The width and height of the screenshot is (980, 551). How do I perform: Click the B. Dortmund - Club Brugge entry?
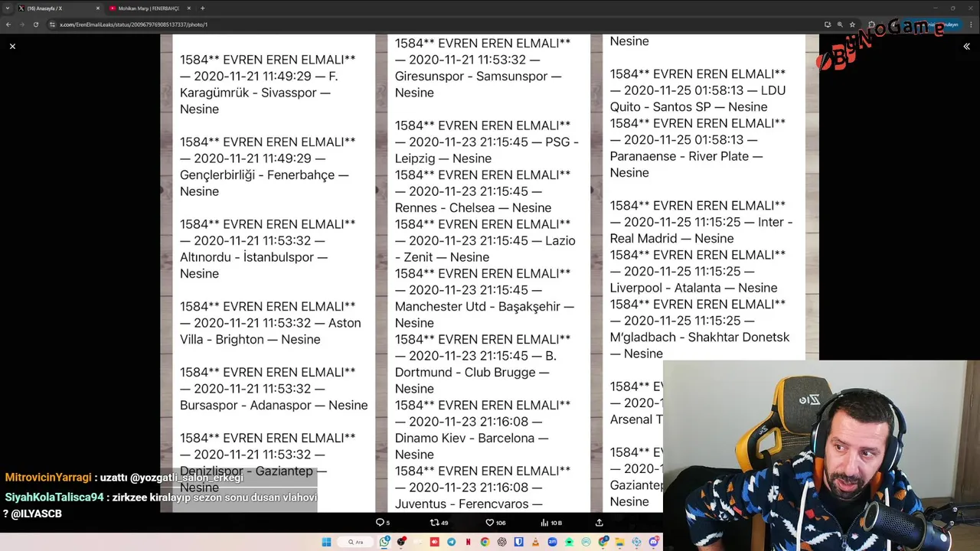tap(483, 364)
